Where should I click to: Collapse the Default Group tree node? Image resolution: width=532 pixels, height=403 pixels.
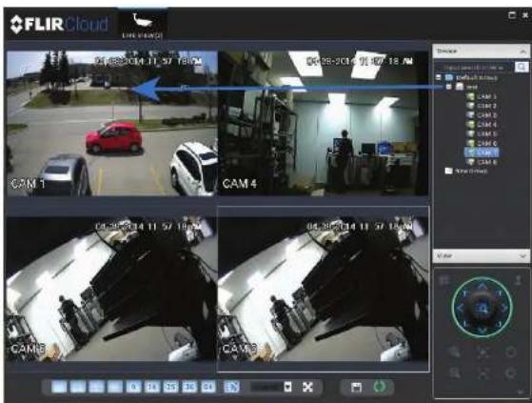pos(439,78)
